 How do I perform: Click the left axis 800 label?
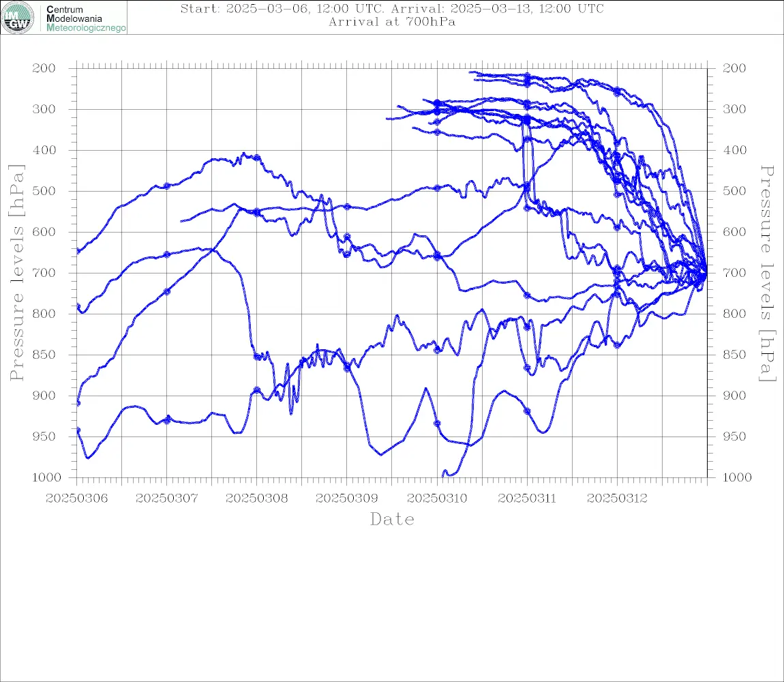(44, 314)
